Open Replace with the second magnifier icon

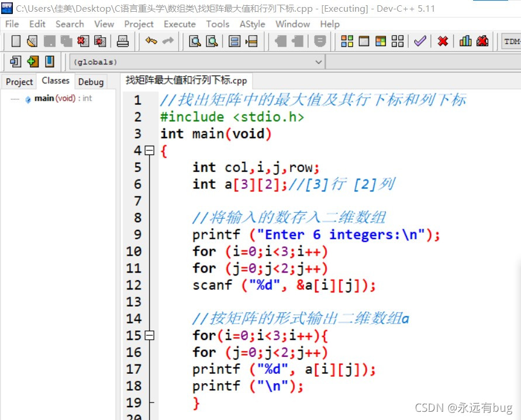click(212, 41)
